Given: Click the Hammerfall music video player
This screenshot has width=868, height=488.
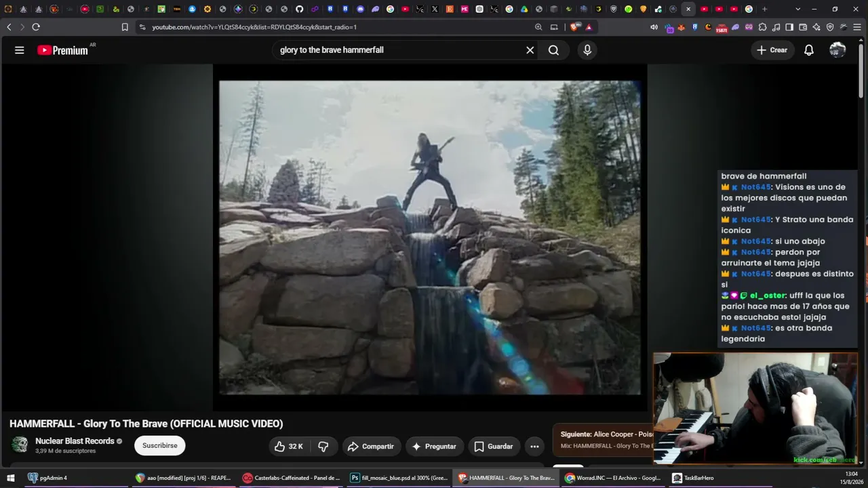Looking at the screenshot, I should (x=430, y=237).
